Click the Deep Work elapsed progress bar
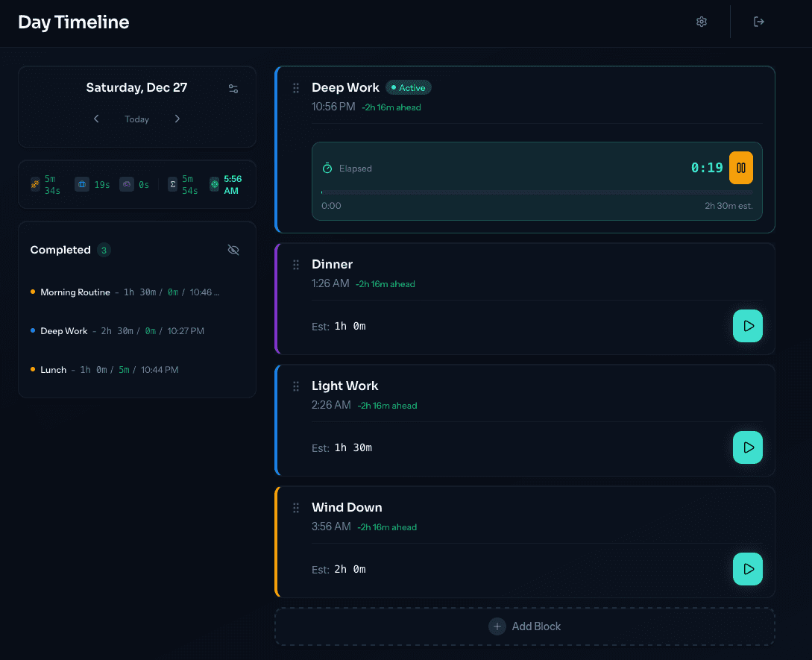 coord(537,192)
